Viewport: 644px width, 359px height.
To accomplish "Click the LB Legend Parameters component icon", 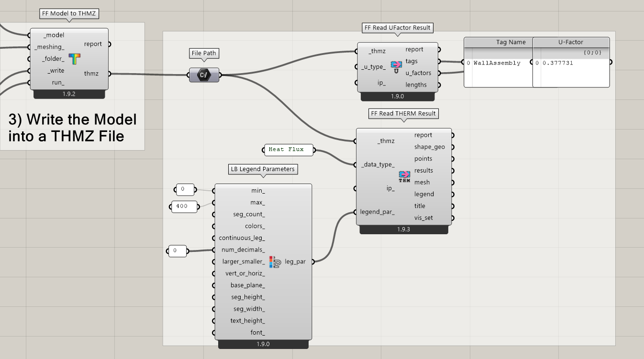I will [275, 261].
